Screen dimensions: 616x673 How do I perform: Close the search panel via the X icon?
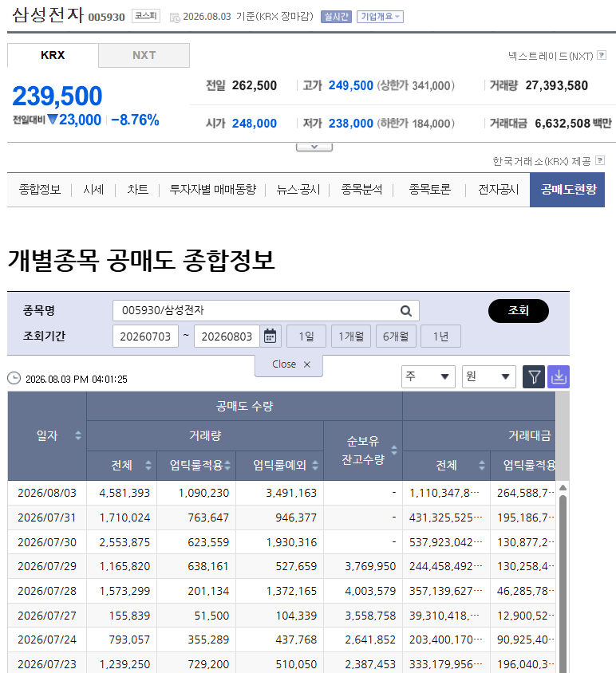coord(306,364)
